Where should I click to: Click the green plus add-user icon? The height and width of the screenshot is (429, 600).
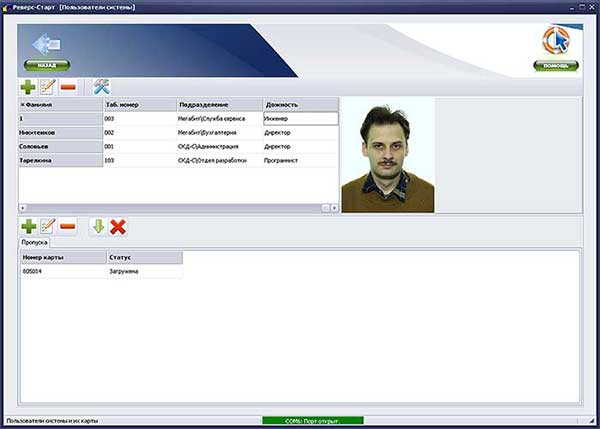pyautogui.click(x=28, y=87)
